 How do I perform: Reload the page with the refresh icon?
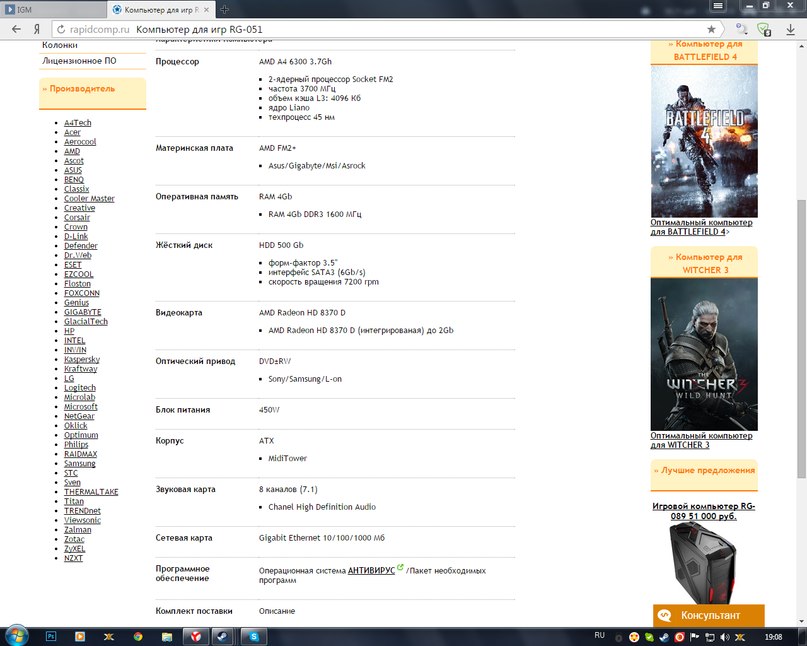click(x=61, y=29)
